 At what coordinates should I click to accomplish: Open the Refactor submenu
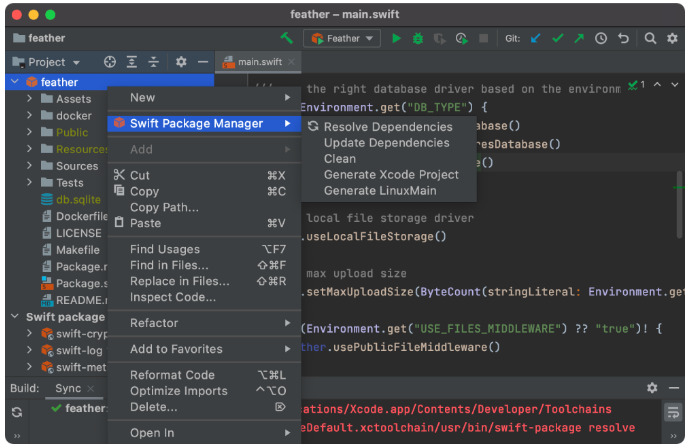(204, 323)
